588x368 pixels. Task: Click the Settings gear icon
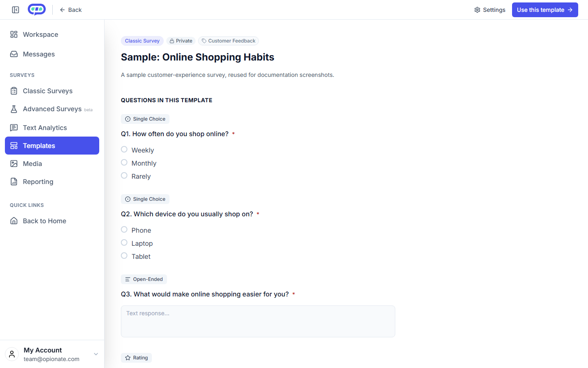coord(477,10)
